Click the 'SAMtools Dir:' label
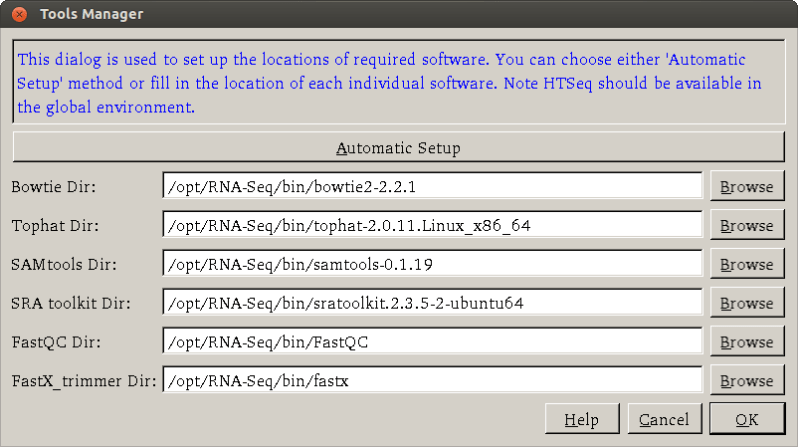798x447 pixels. click(x=64, y=264)
